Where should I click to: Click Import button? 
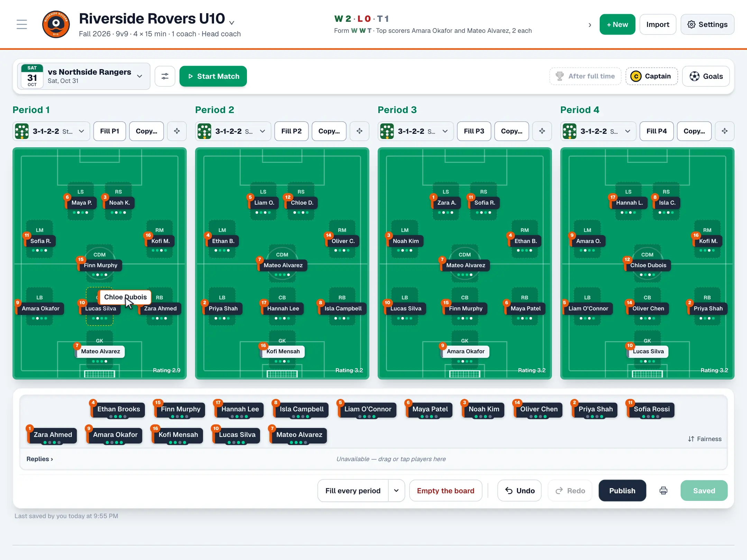658,24
